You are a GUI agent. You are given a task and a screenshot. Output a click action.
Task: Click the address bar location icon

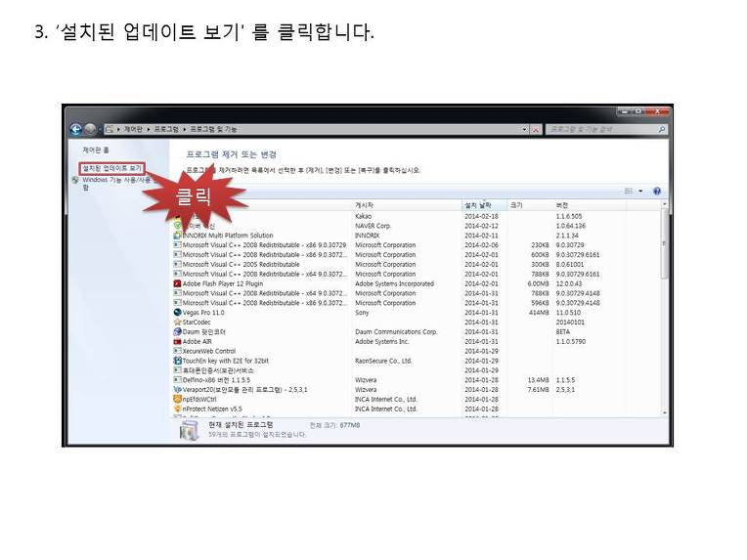point(110,129)
